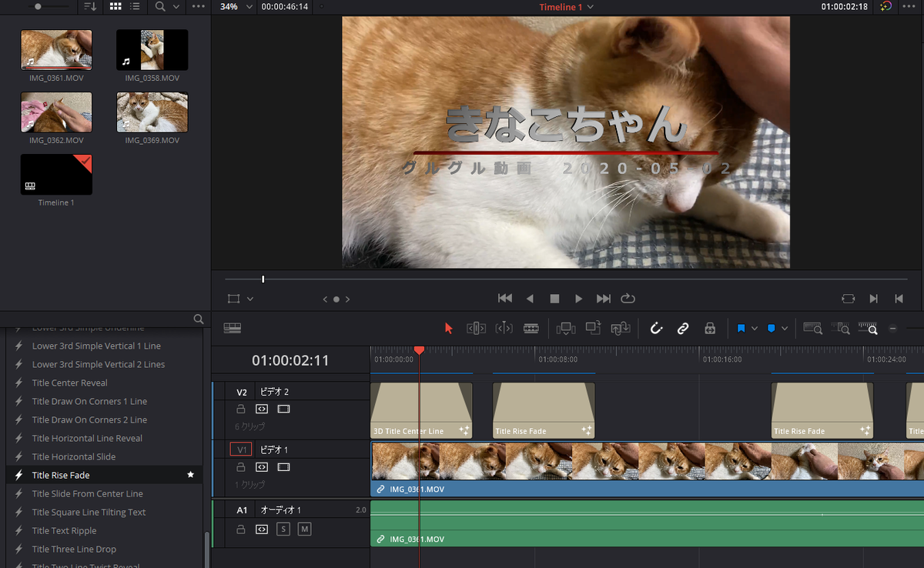Open media pool three-dot options menu
924x568 pixels.
(199, 6)
